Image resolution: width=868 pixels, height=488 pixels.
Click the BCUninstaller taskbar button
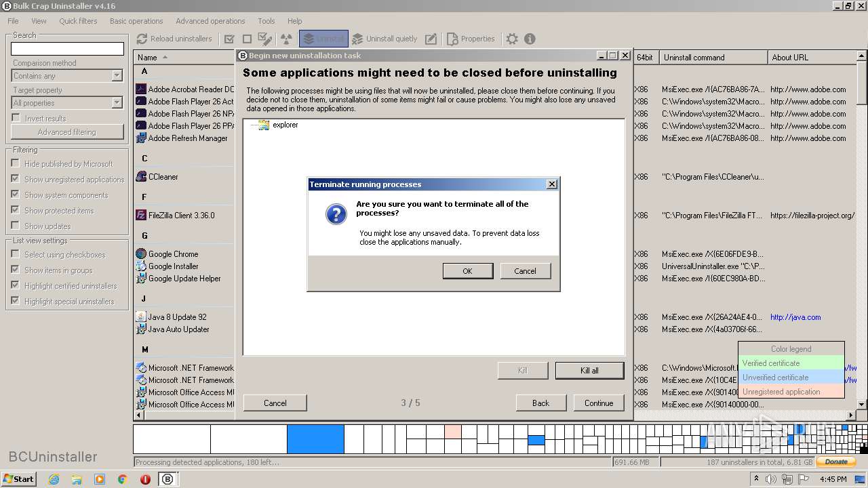167,479
